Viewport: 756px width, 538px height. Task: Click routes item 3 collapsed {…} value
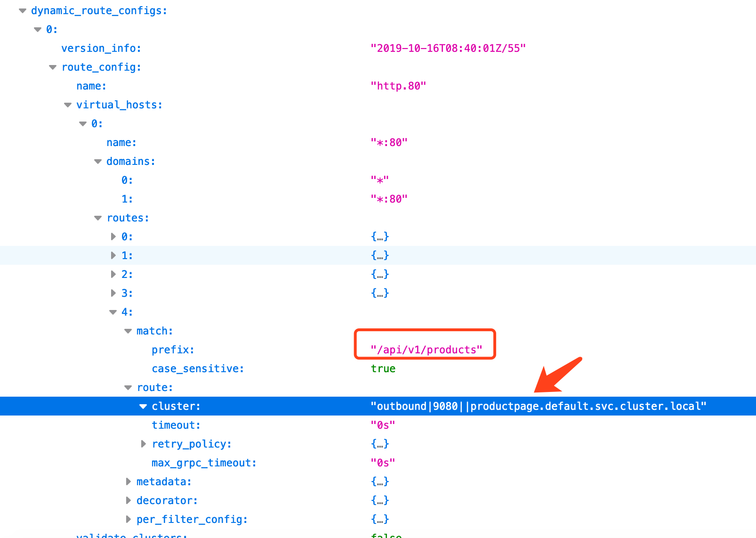[x=380, y=293]
